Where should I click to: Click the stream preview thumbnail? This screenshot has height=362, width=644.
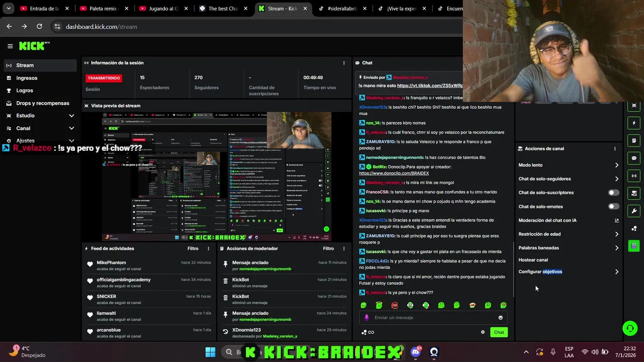pyautogui.click(x=217, y=176)
